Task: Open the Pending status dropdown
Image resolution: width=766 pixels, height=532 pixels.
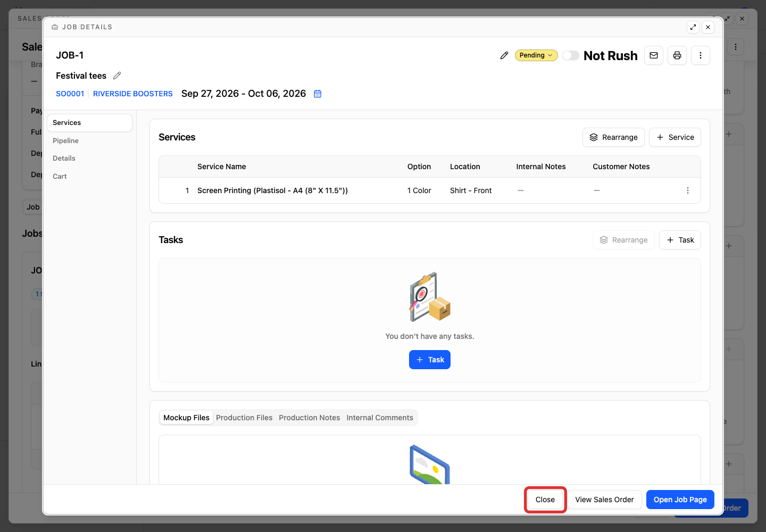Action: coord(536,55)
